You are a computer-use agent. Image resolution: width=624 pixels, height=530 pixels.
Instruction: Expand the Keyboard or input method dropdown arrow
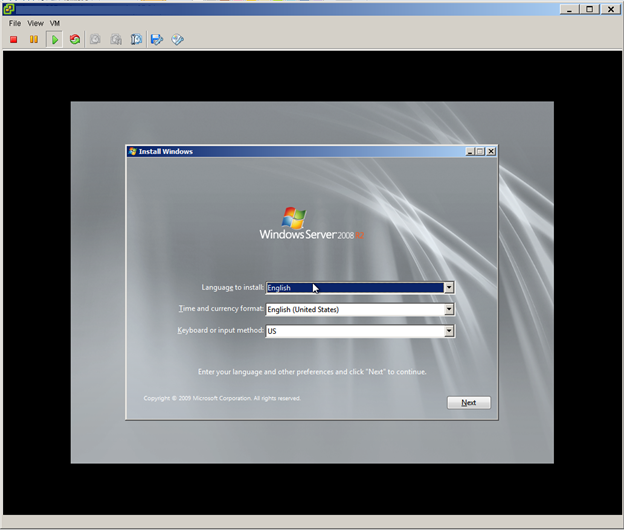tap(449, 331)
